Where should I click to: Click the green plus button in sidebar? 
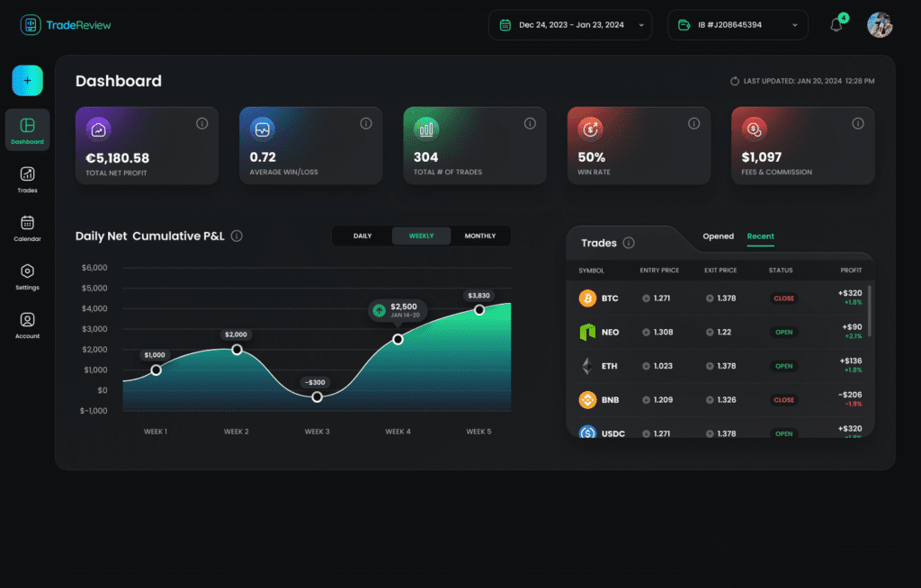27,80
